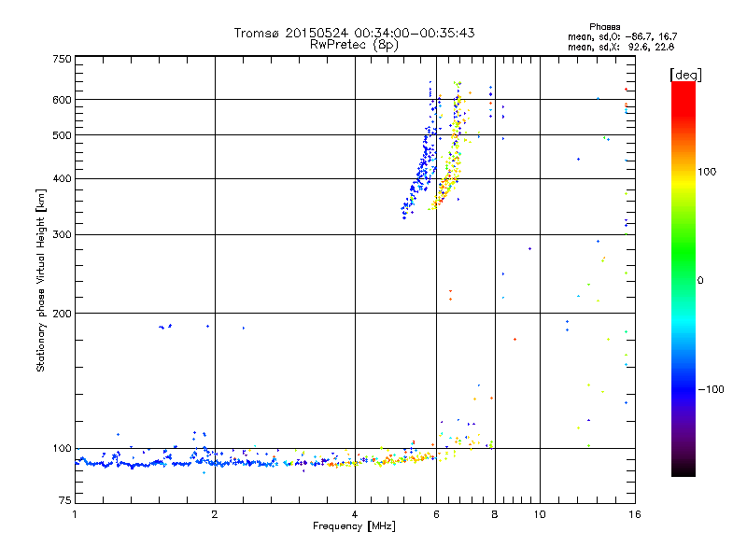Click the x-axis tick label '2'
The width and height of the screenshot is (747, 560).
click(x=215, y=514)
